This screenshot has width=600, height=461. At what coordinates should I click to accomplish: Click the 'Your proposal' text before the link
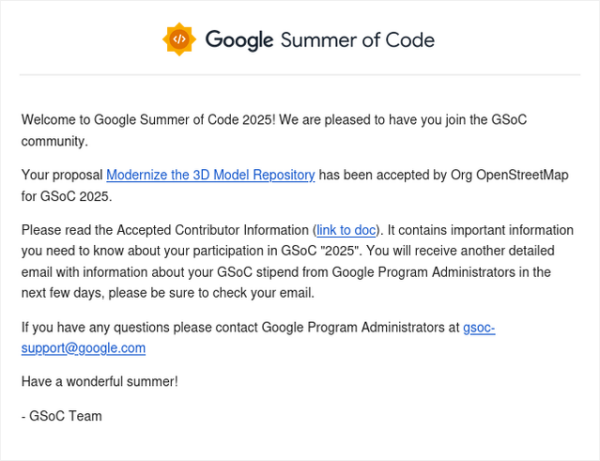(x=62, y=175)
